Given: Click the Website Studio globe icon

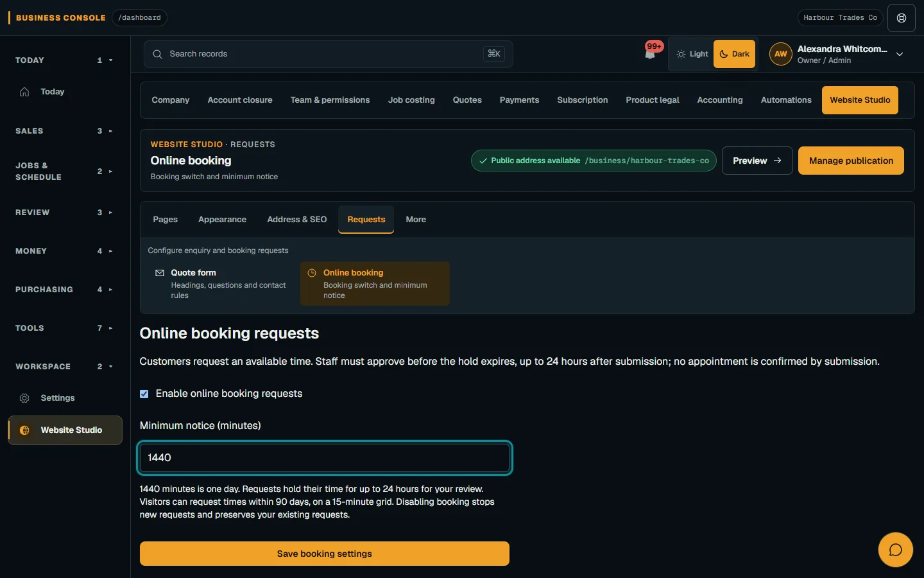Looking at the screenshot, I should (24, 430).
